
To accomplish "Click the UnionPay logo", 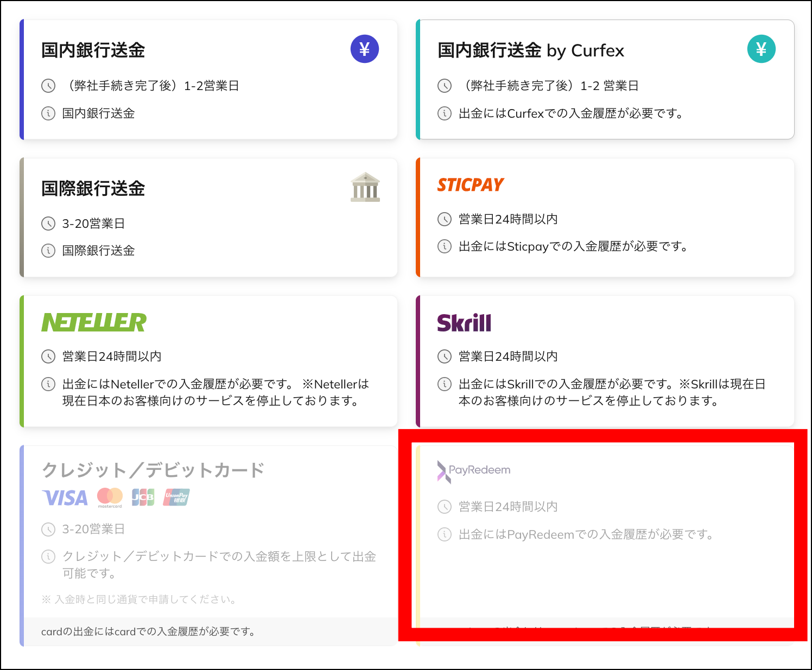I will (x=175, y=496).
